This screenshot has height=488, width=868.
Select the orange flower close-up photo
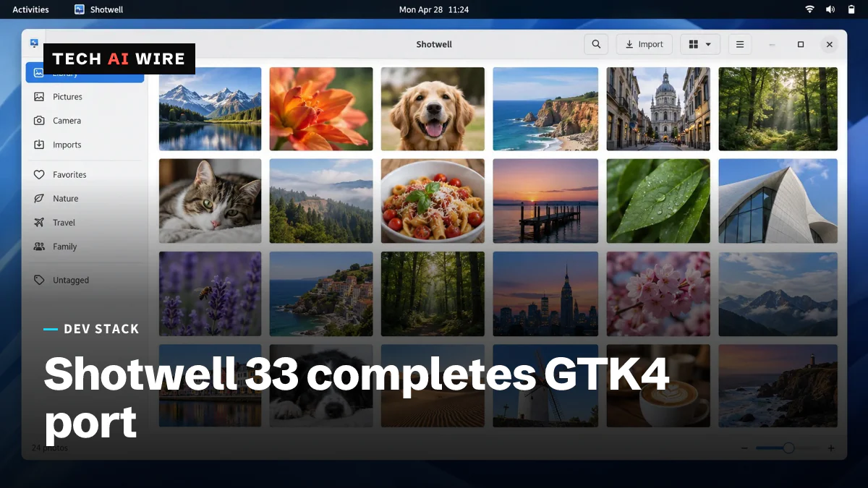click(321, 109)
